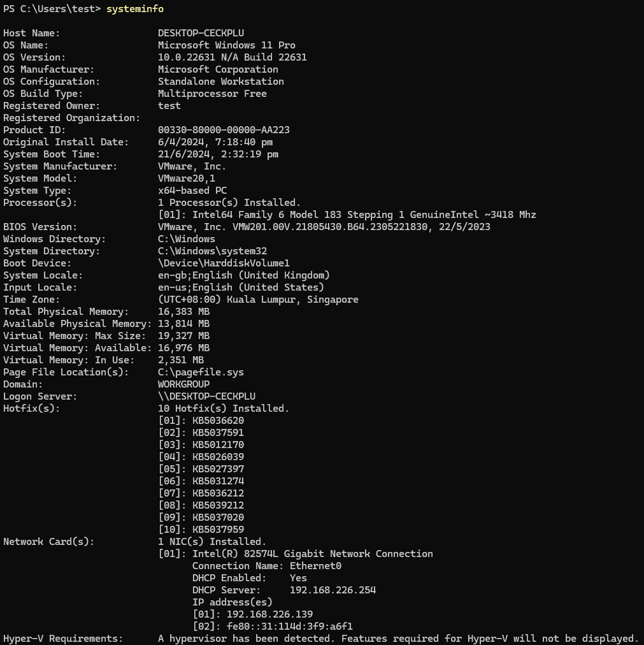Click the Intel(R) 82574L Gigabit Network Connection line
644x645 pixels.
tap(296, 554)
